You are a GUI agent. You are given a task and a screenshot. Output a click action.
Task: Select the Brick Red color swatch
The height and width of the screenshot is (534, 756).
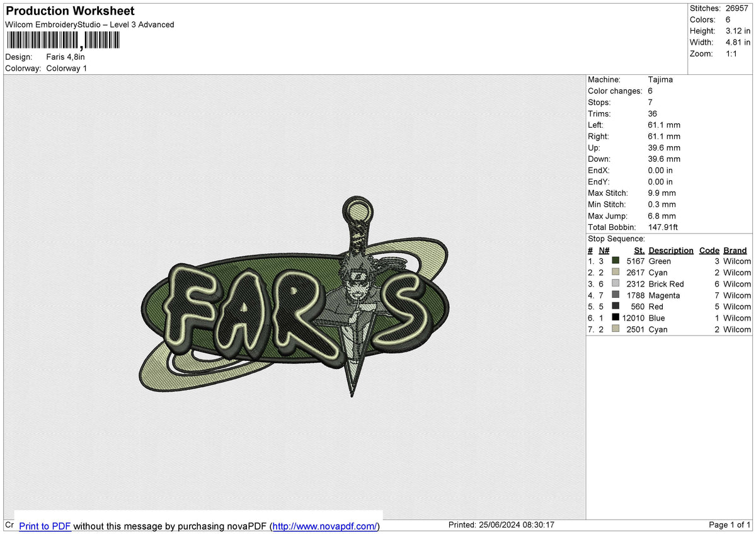point(616,283)
